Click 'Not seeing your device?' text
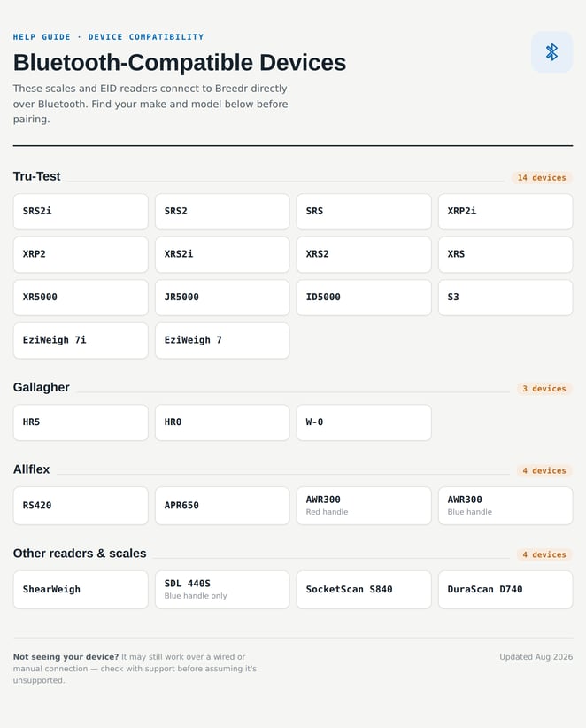The height and width of the screenshot is (728, 586). pyautogui.click(x=66, y=657)
